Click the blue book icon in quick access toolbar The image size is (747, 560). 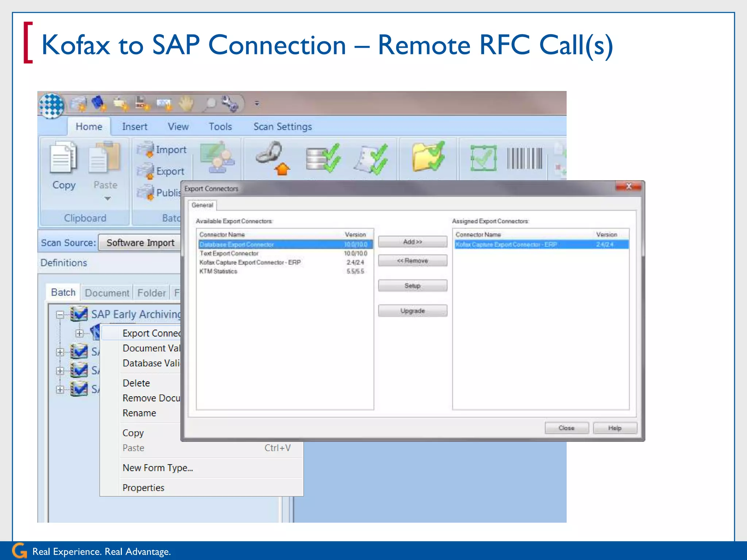(98, 104)
